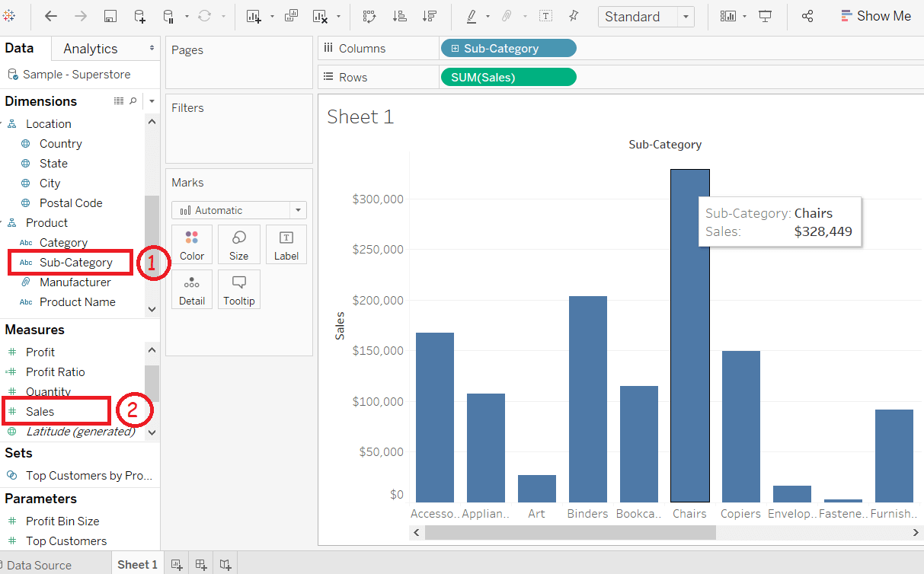Select the Profit Ratio measure
The width and height of the screenshot is (924, 574).
click(55, 372)
